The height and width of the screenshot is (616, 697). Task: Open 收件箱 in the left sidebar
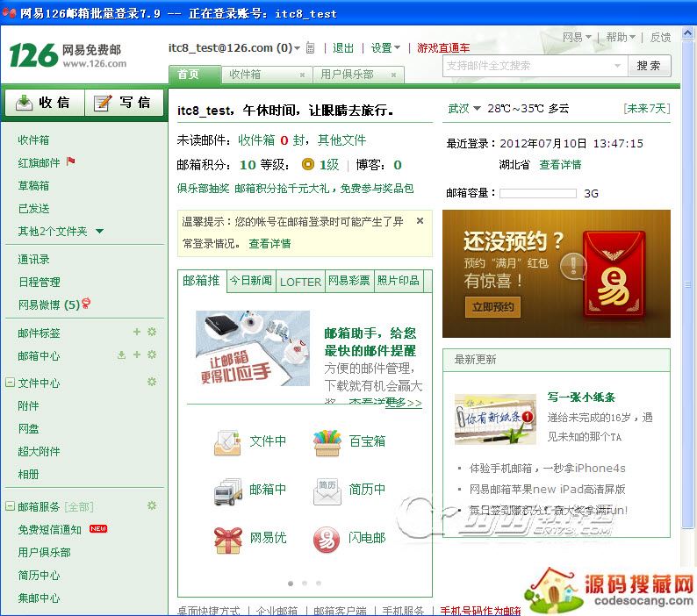point(33,140)
